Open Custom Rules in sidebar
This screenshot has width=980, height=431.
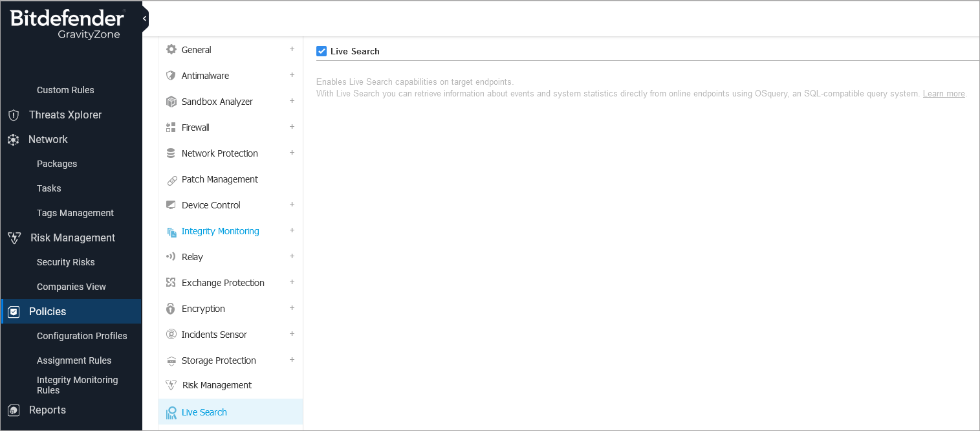click(65, 90)
